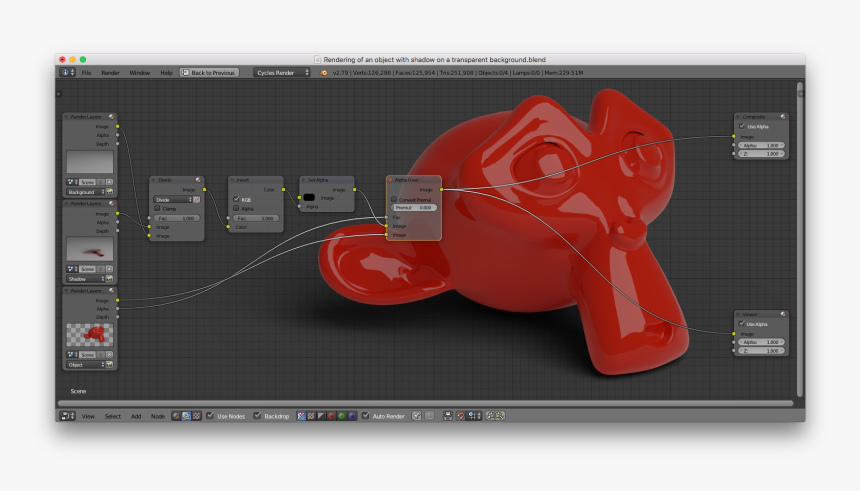The height and width of the screenshot is (491, 860).
Task: Toggle the snap magnet icon
Action: pos(461,416)
